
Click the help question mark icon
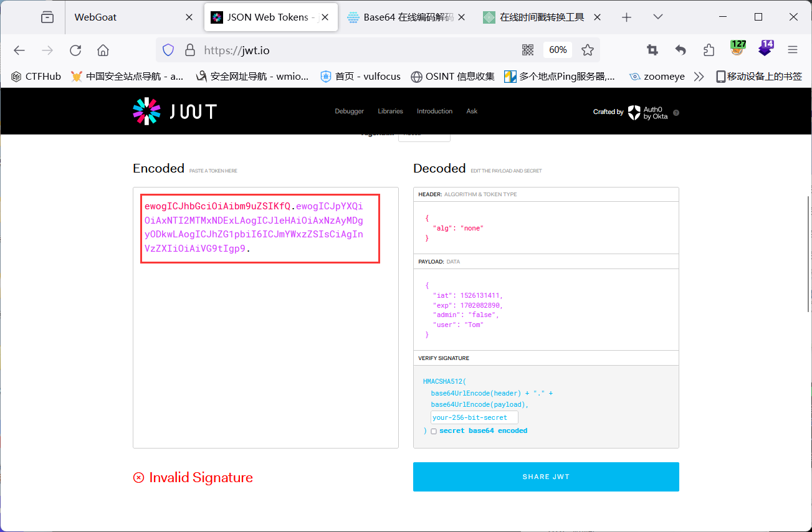pos(676,113)
